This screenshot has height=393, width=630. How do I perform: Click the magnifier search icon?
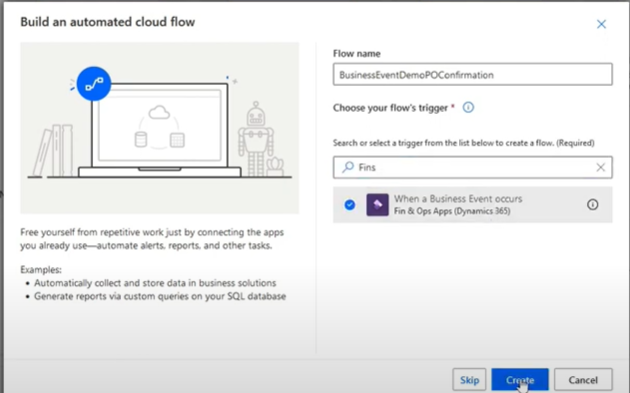(x=348, y=167)
